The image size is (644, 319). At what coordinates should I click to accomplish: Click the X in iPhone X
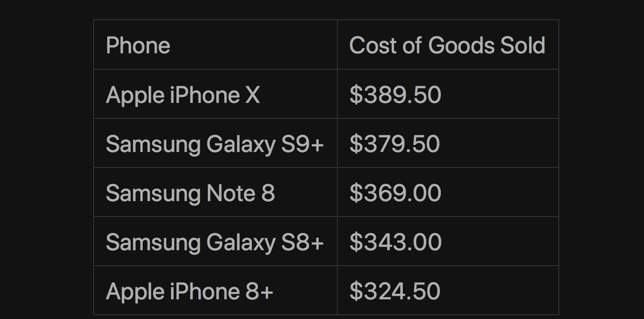point(252,95)
